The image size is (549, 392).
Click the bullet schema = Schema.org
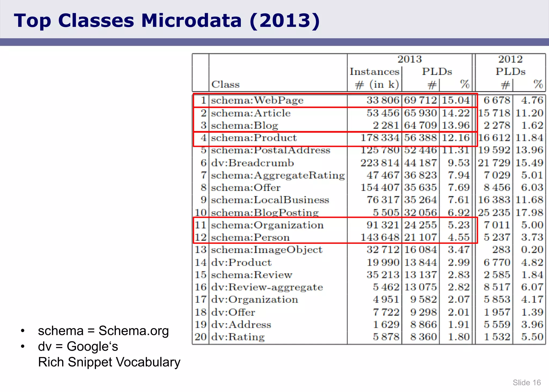[x=103, y=331]
